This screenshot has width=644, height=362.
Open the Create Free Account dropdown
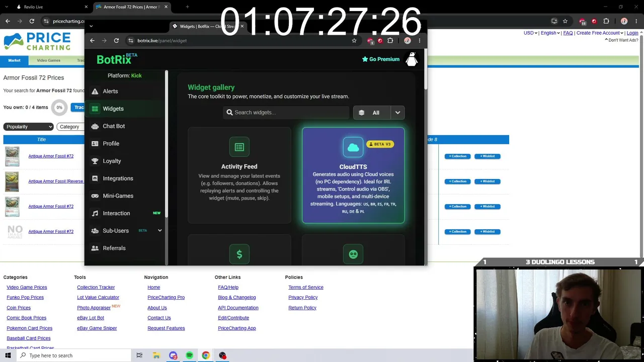[600, 33]
